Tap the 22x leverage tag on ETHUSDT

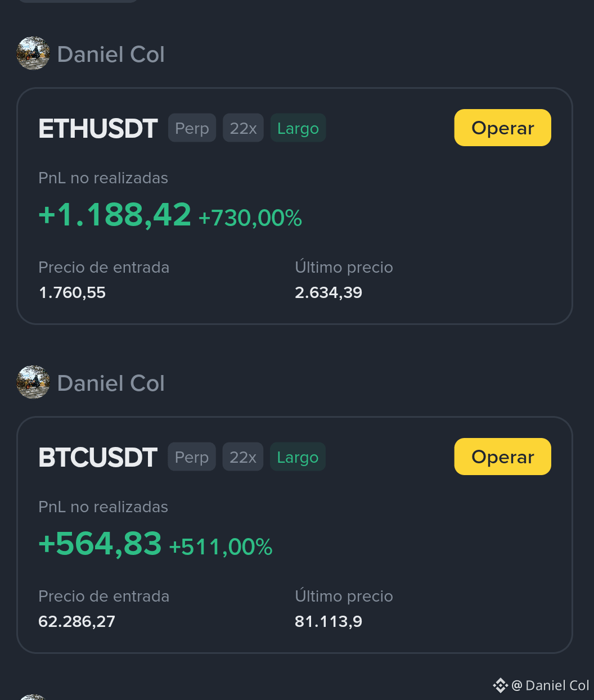(243, 128)
